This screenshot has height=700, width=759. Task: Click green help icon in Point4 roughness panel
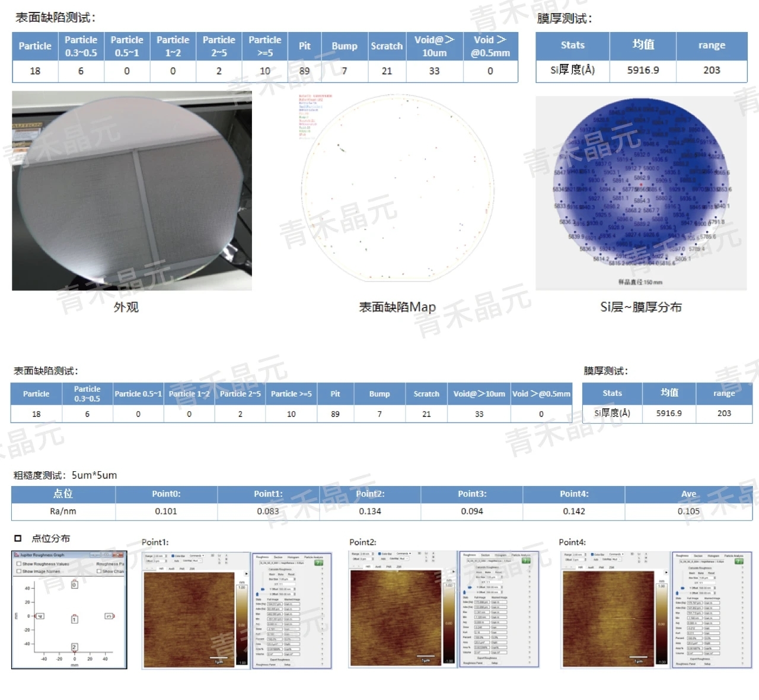point(739,561)
